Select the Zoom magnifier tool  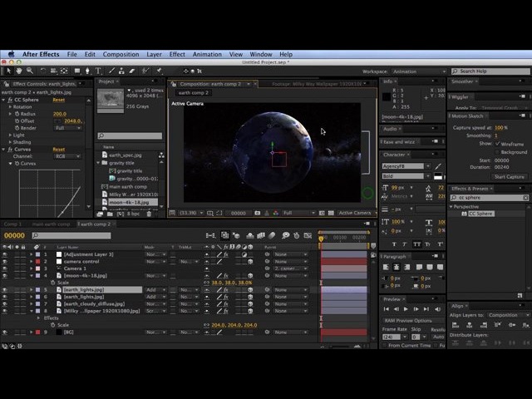pos(30,71)
